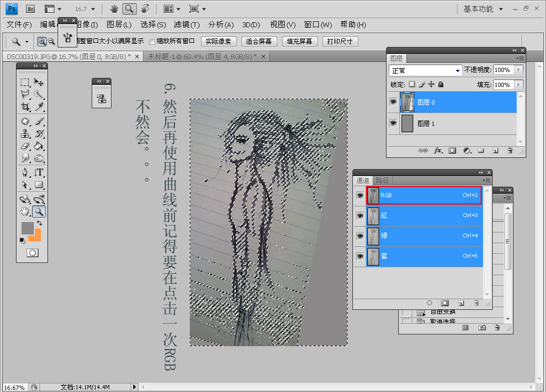
Task: Choose the Clone Stamp tool
Action: click(x=25, y=133)
